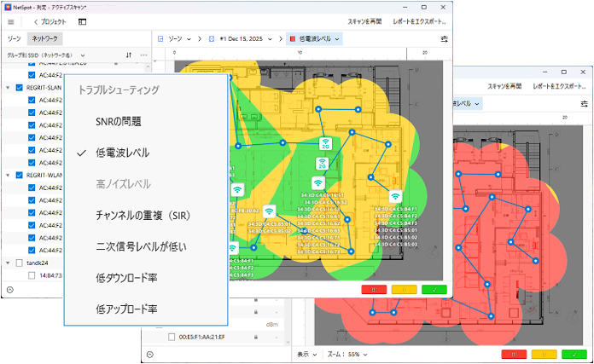Open the #1 Dec 15, 2025 snapshot dropdown
594x364 pixels.
tap(241, 39)
